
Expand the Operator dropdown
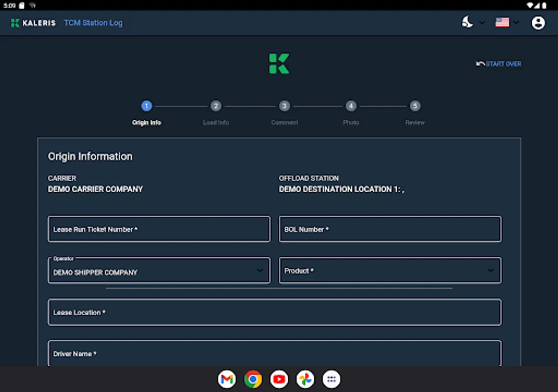tap(159, 271)
